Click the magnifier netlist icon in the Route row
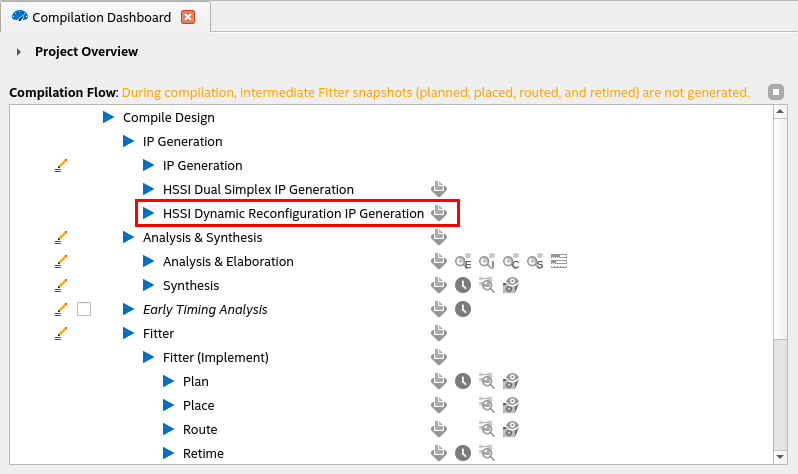 pos(487,429)
